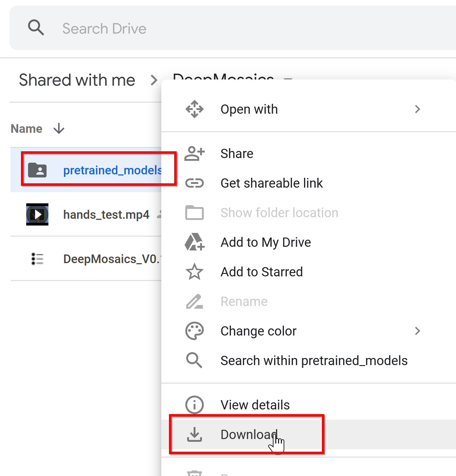Click the pretrained_models shared folder icon
Image resolution: width=456 pixels, height=476 pixels.
tap(37, 170)
